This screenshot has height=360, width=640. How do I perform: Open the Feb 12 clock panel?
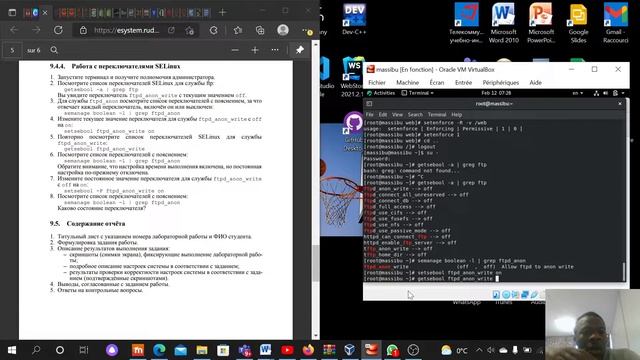pyautogui.click(x=496, y=93)
